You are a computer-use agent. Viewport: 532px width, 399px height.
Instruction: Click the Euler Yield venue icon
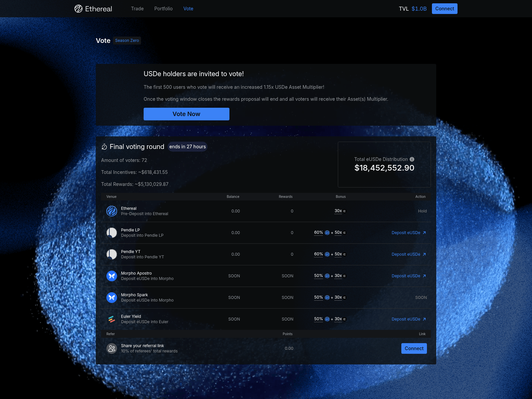(111, 319)
